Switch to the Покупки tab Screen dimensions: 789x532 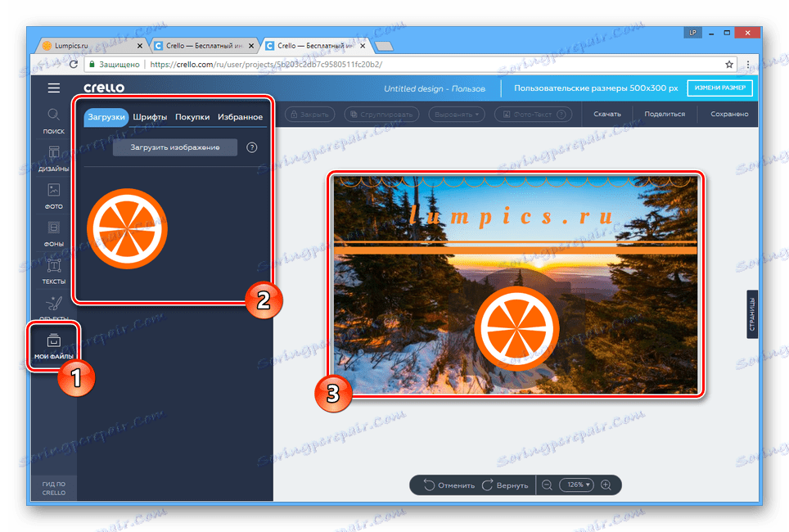coord(192,117)
